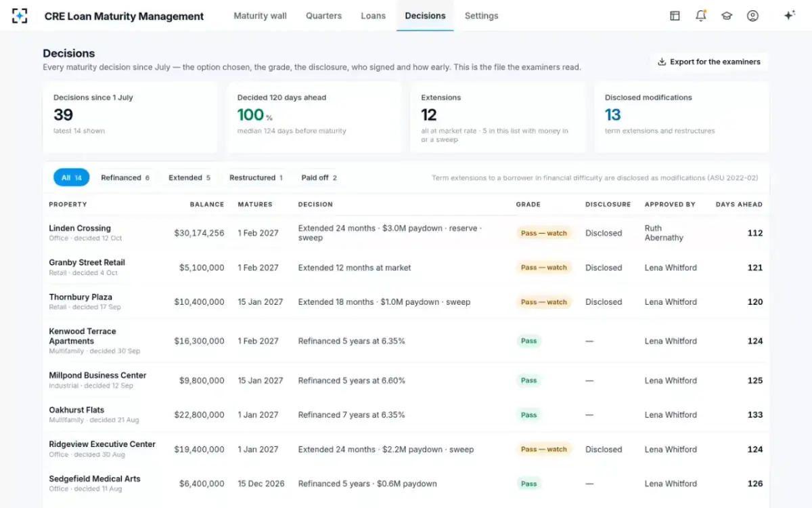Open the Loans tab
Screen dimensions: 812x508
(373, 16)
